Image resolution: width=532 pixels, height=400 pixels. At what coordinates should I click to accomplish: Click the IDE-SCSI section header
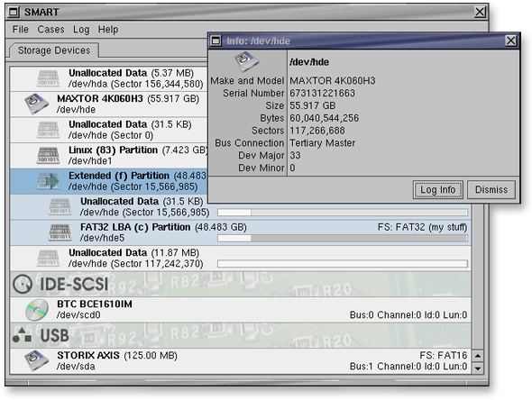(240, 284)
